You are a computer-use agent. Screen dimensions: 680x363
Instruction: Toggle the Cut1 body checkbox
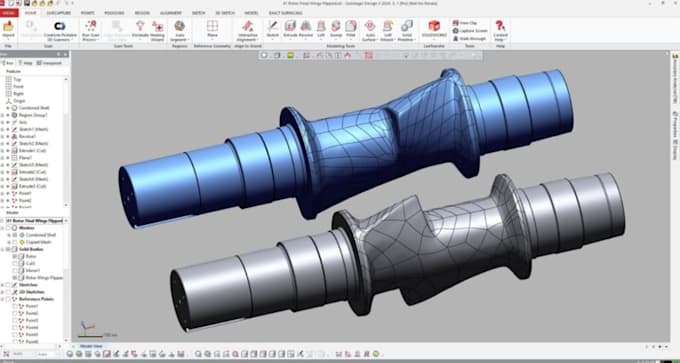[15, 263]
